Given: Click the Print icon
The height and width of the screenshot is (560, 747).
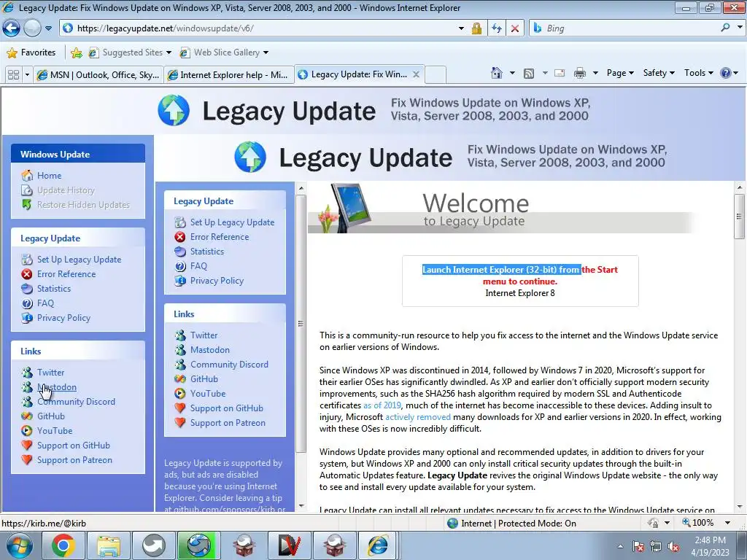Looking at the screenshot, I should pos(580,73).
